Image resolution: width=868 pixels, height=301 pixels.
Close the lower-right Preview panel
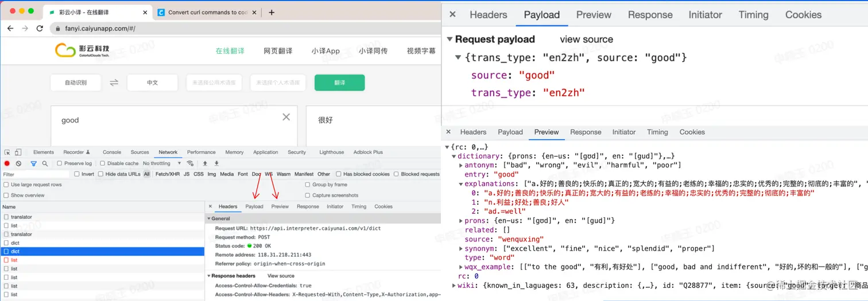click(x=448, y=132)
